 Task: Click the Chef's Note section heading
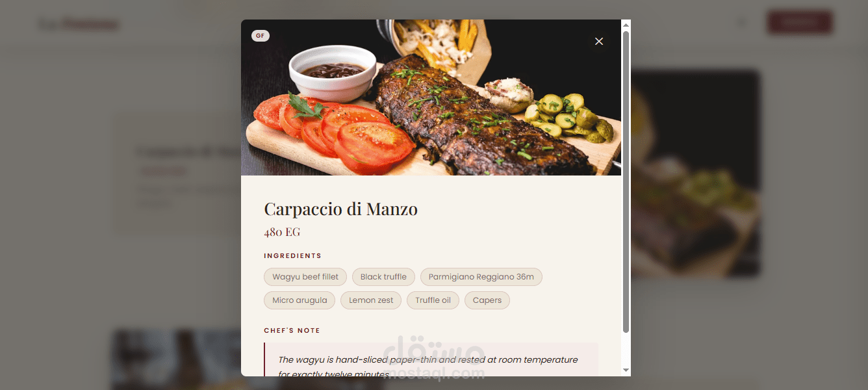pos(292,331)
